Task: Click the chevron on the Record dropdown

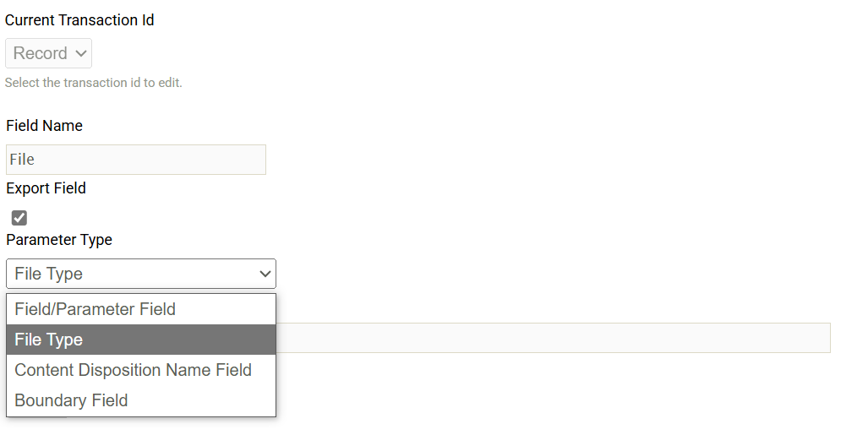Action: [81, 53]
